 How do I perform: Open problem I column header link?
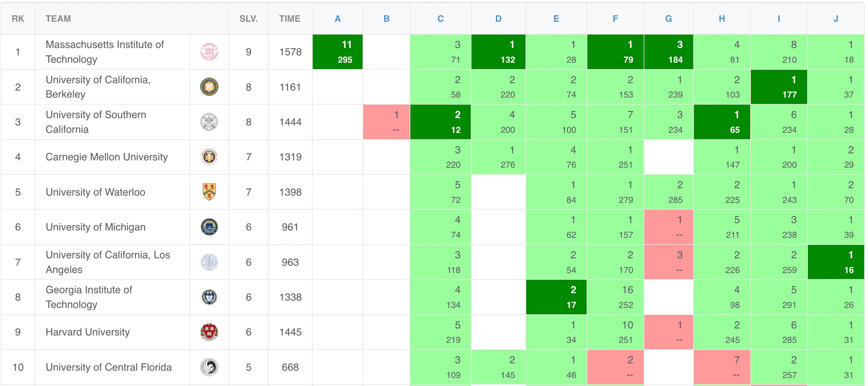click(779, 19)
